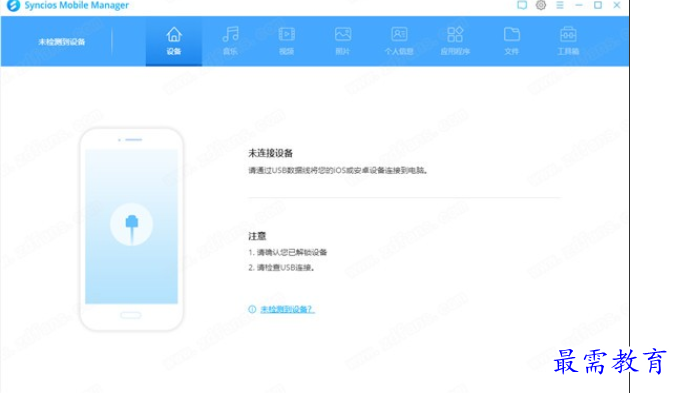This screenshot has width=675, height=393.
Task: Open the 文件 (File) tab
Action: 511,41
